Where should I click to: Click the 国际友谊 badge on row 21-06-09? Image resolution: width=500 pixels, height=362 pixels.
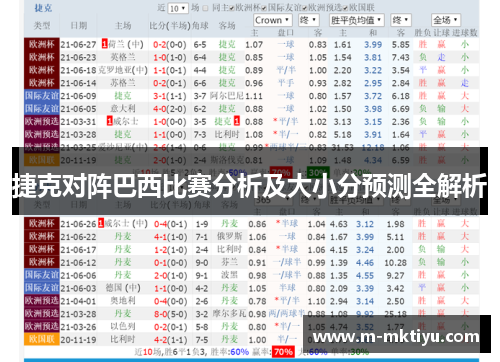[42, 96]
